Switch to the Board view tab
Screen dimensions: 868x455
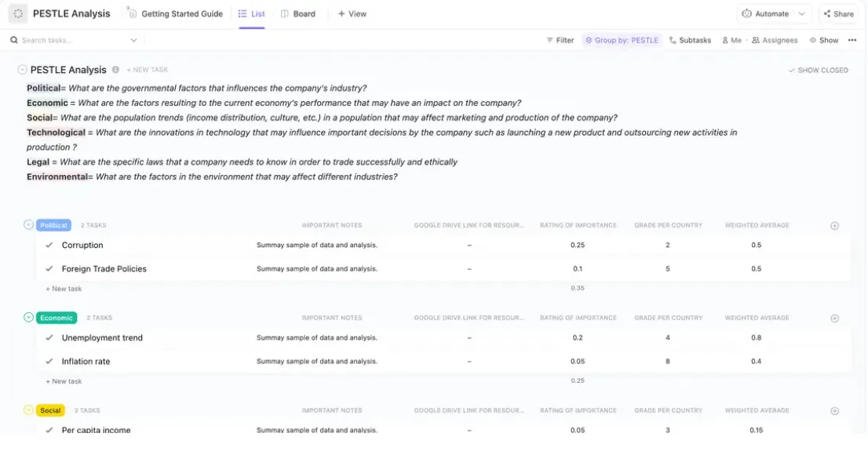click(x=297, y=14)
